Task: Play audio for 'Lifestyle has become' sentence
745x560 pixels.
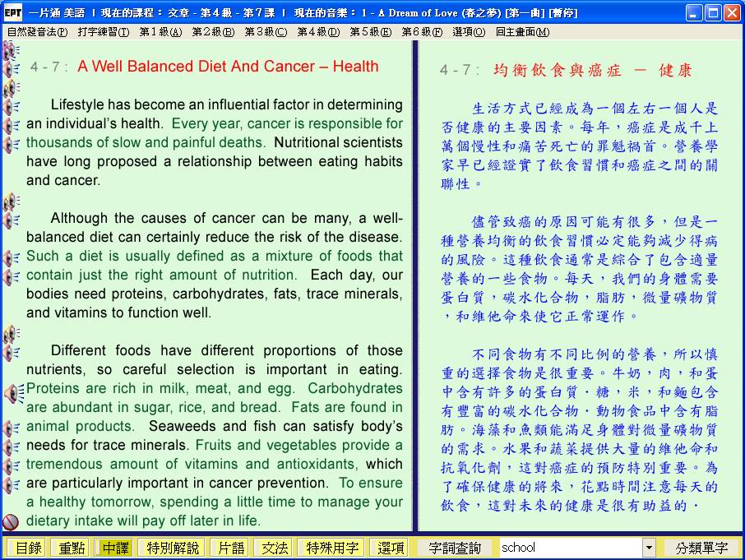Action: click(11, 106)
